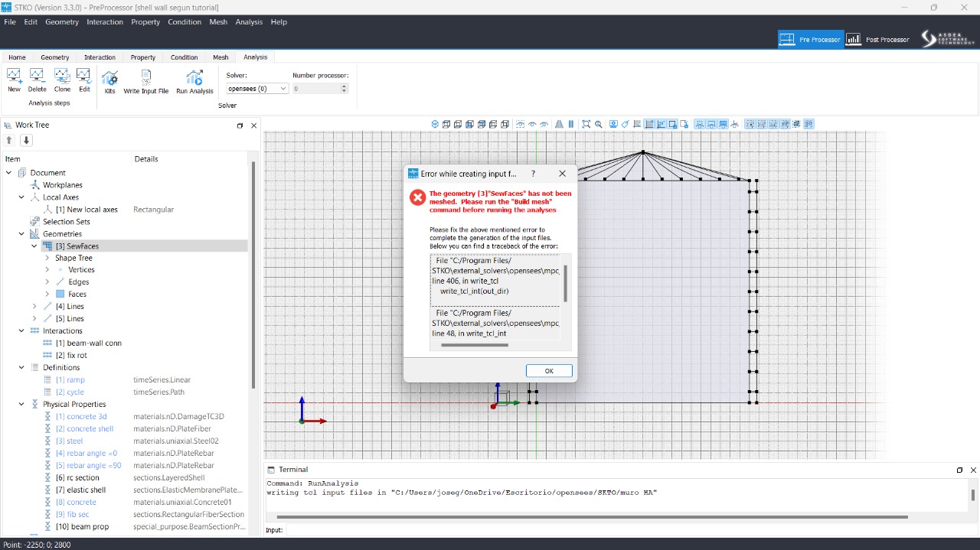The image size is (980, 550).
Task: Select the [10] beam prop property
Action: [x=82, y=527]
